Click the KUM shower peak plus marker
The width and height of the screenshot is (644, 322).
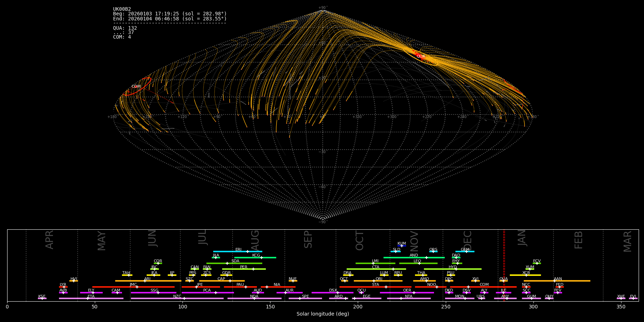click(x=401, y=246)
